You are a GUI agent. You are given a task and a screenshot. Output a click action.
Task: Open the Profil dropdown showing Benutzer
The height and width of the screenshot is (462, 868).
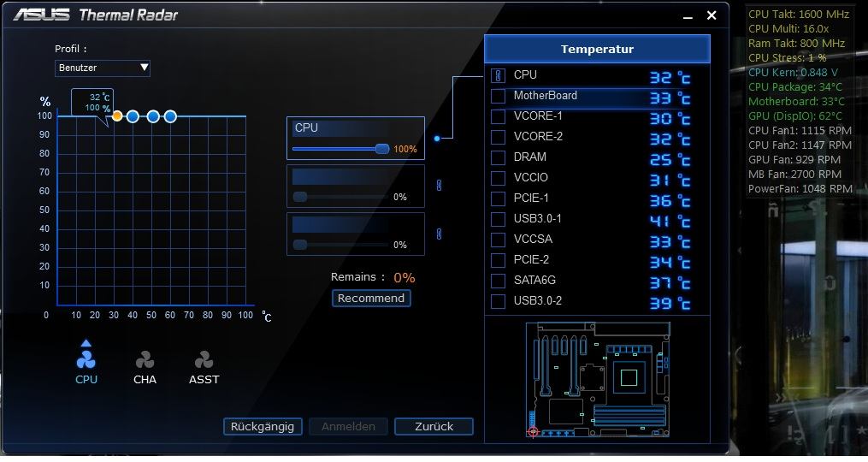[103, 68]
